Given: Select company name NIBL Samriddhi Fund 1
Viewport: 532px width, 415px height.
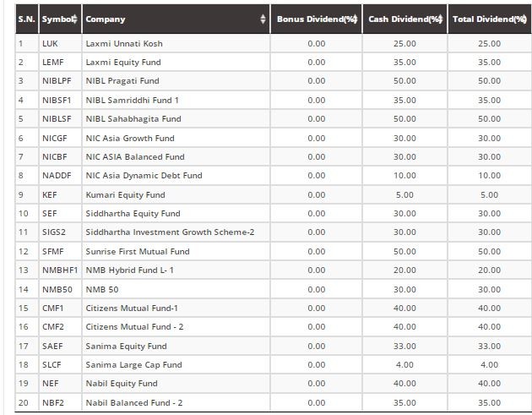Looking at the screenshot, I should click(132, 101).
